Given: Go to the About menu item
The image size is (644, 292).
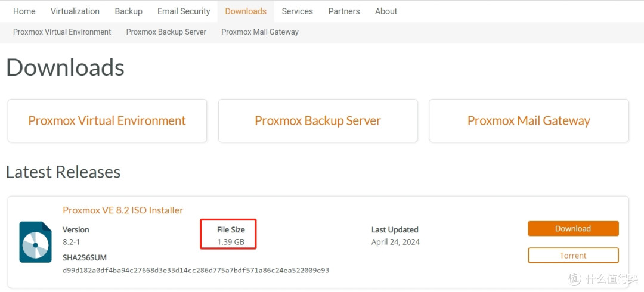Looking at the screenshot, I should [x=386, y=11].
